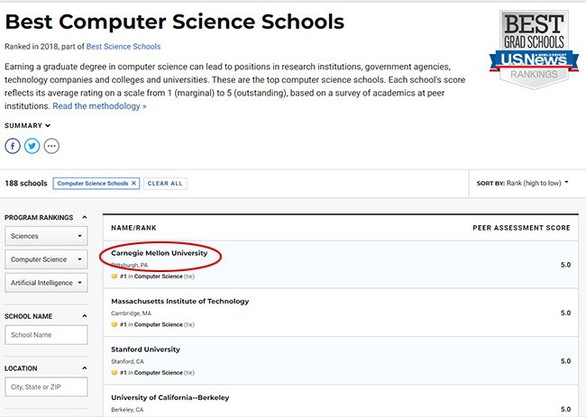Image resolution: width=586 pixels, height=417 pixels.
Task: Collapse the Program Rankings section
Action: pyautogui.click(x=84, y=217)
